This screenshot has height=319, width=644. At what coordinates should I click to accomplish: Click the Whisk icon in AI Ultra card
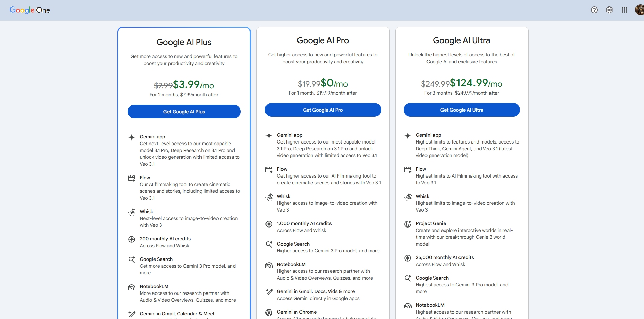[408, 197]
